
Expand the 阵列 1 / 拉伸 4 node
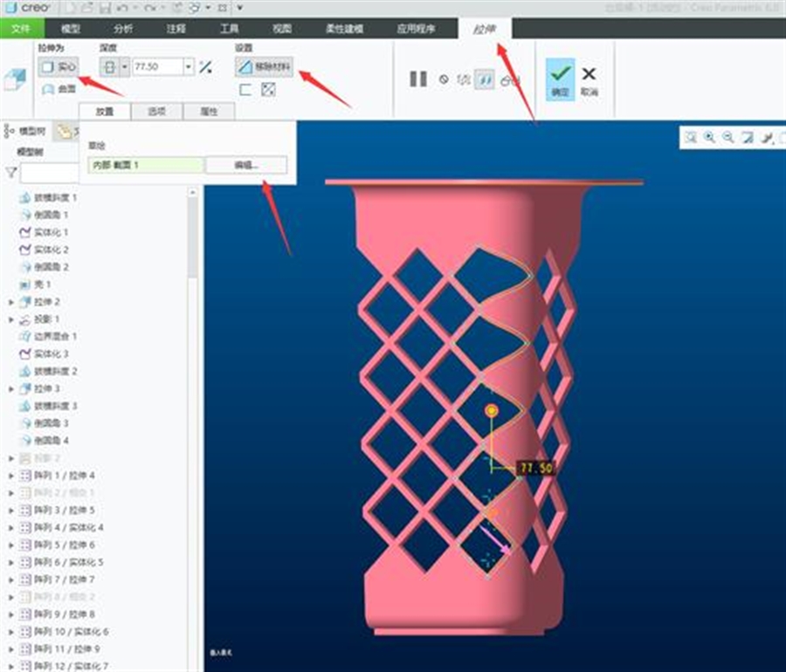pos(11,476)
